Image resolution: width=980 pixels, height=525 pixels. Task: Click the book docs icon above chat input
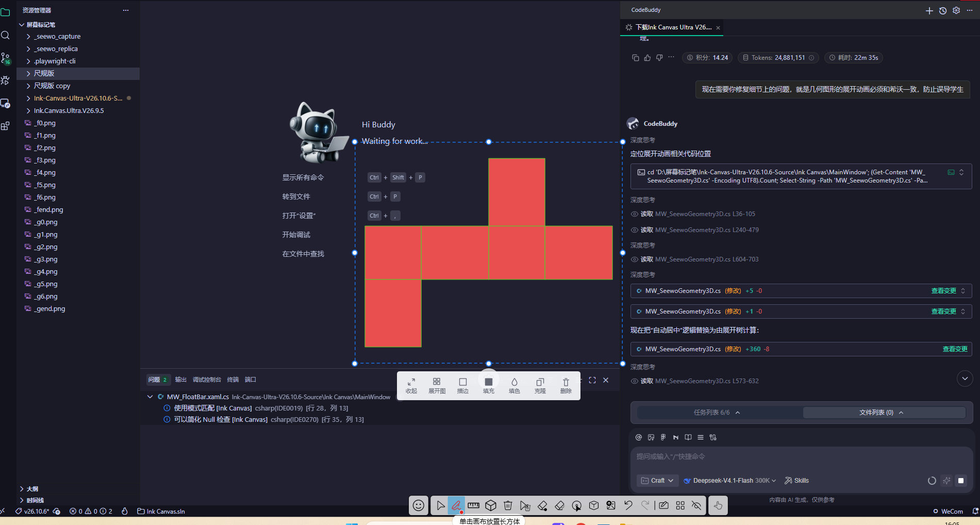coord(688,437)
